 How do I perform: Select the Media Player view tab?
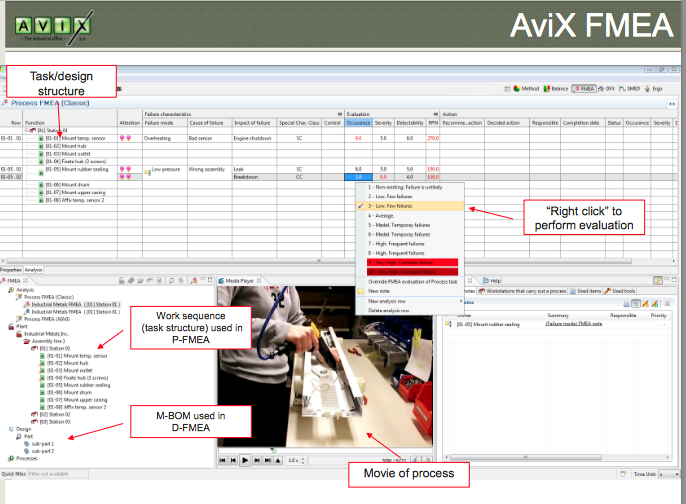[x=240, y=281]
